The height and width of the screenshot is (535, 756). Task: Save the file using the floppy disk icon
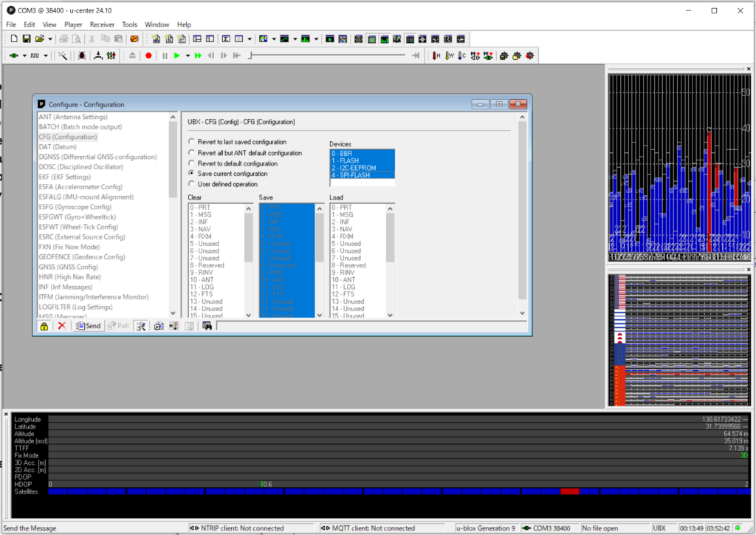coord(27,39)
